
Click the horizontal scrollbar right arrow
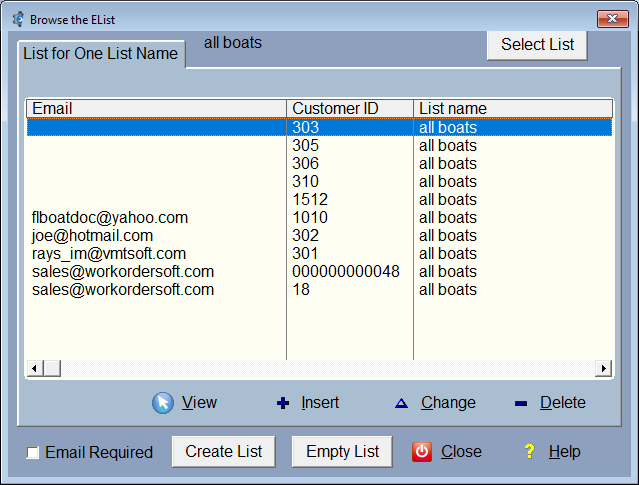click(x=604, y=368)
